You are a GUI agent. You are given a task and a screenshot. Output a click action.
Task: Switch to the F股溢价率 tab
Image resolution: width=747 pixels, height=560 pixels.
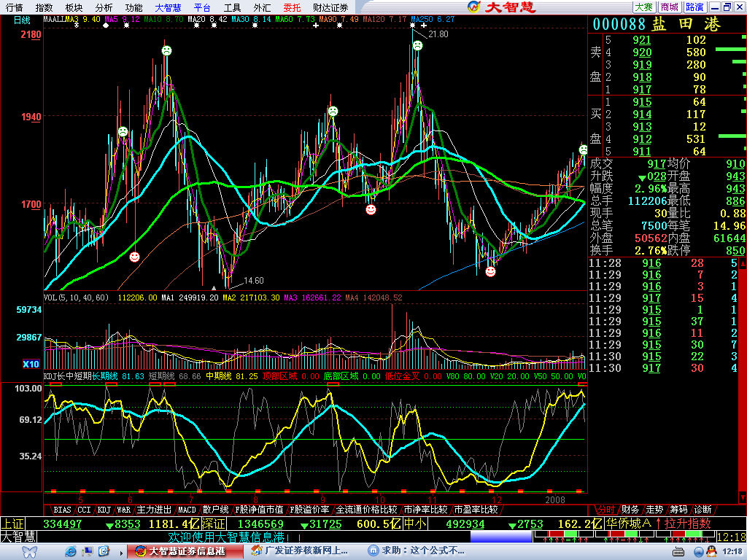[309, 510]
